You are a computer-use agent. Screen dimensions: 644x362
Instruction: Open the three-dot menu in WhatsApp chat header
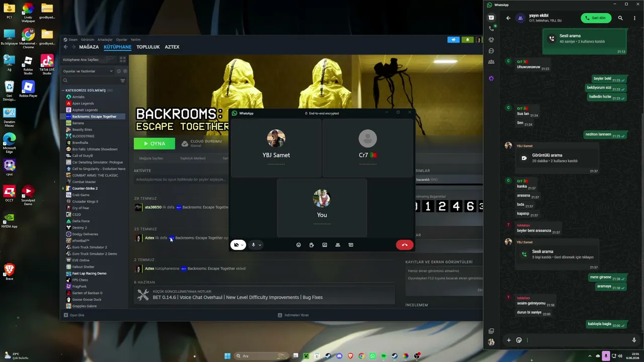click(633, 18)
